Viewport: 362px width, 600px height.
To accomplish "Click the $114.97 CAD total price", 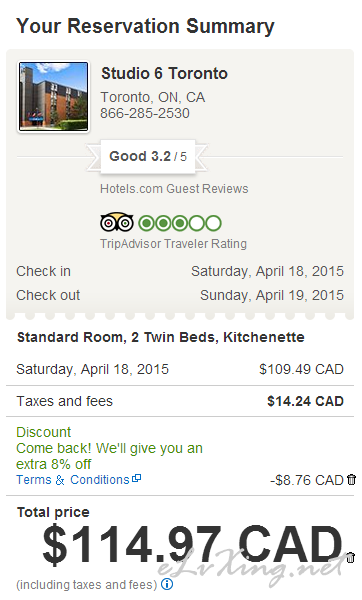I will click(x=192, y=543).
